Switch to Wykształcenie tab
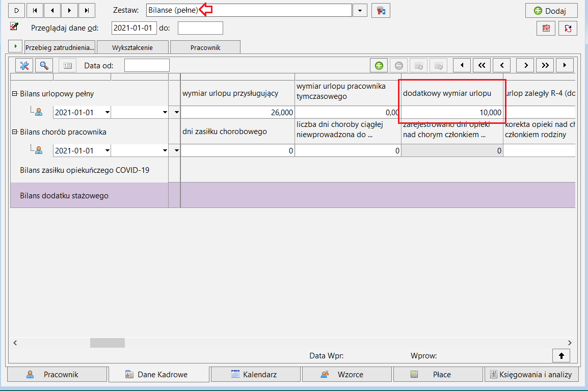Screen dimensions: 588x391 coord(132,47)
